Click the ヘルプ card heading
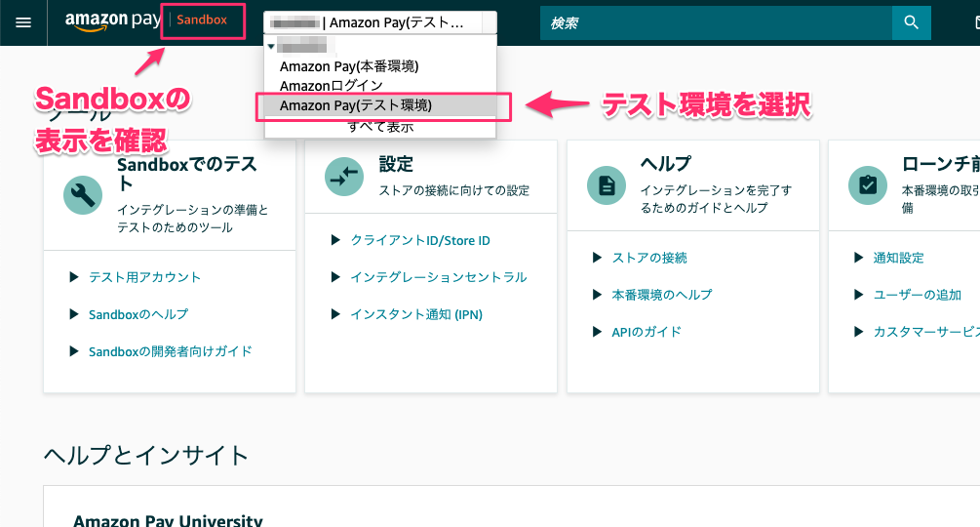Image resolution: width=980 pixels, height=527 pixels. 666,164
